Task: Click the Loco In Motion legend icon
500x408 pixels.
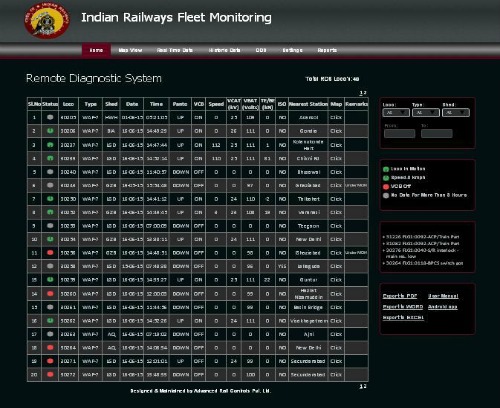Action: 386,169
